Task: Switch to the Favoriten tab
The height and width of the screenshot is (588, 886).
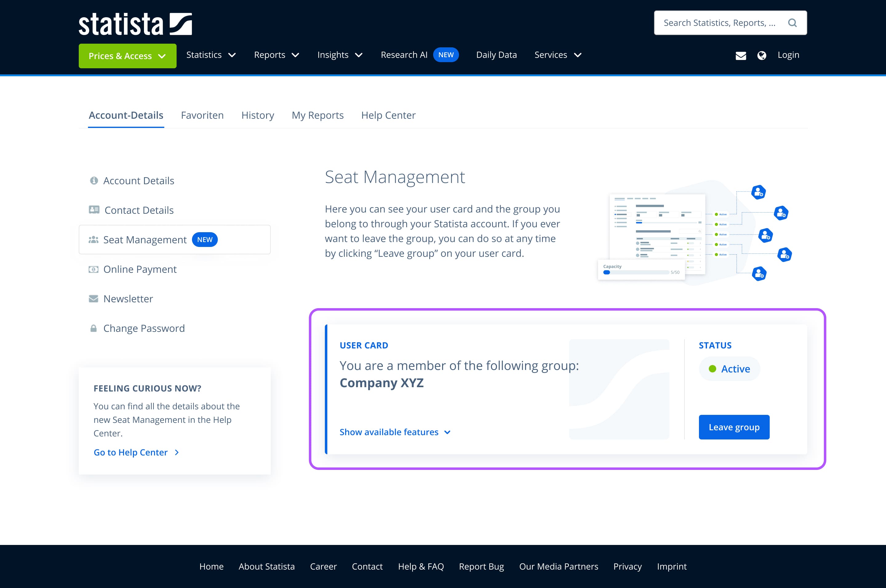Action: tap(202, 115)
